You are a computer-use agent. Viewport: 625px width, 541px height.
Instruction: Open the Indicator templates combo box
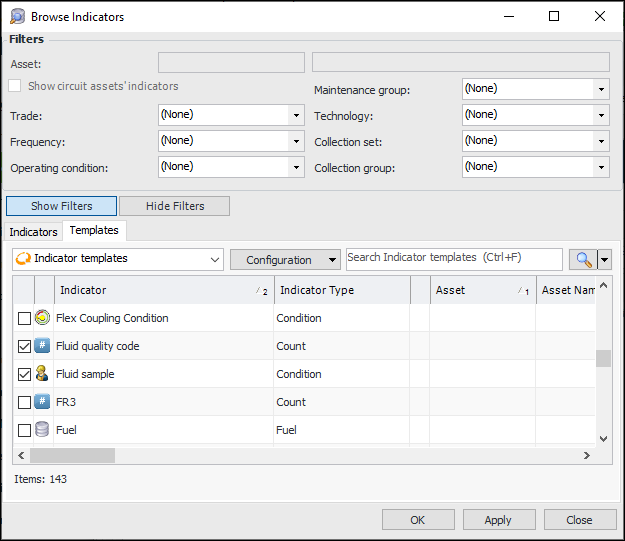coord(117,259)
